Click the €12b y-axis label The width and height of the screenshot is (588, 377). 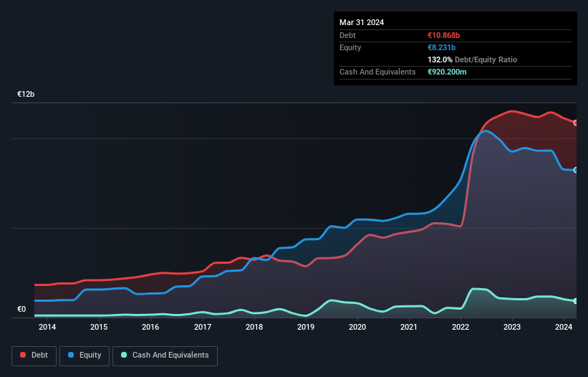pyautogui.click(x=26, y=94)
